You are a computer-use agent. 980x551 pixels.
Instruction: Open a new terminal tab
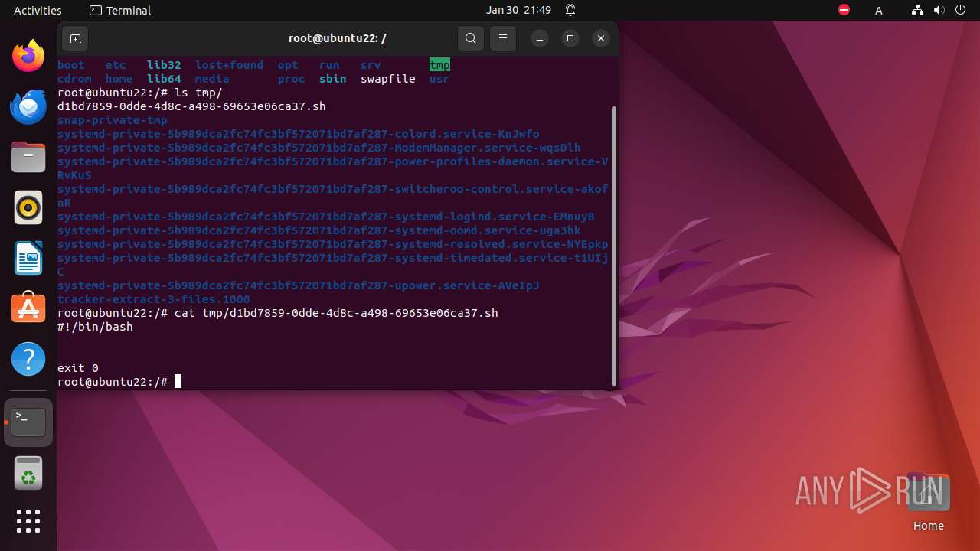(75, 38)
